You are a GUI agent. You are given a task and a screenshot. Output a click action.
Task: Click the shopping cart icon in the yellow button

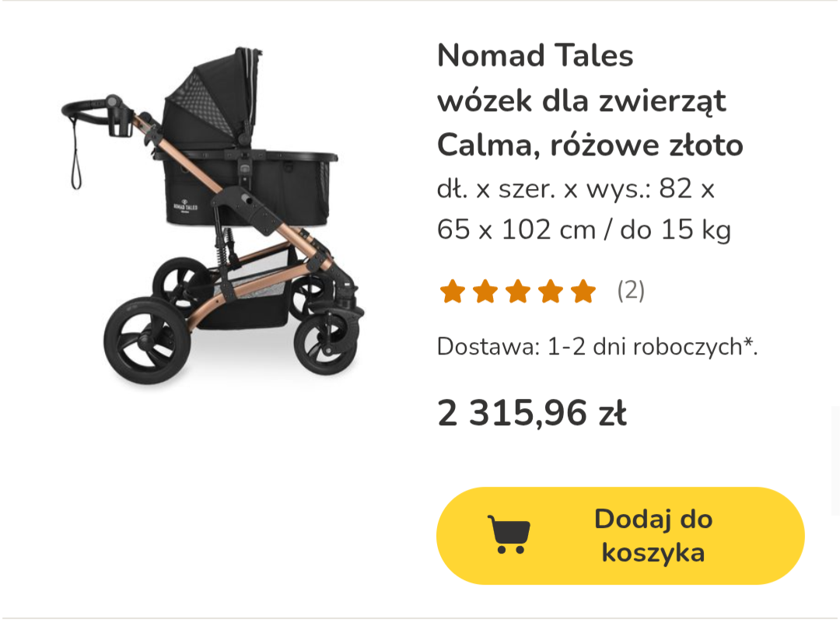(x=509, y=534)
